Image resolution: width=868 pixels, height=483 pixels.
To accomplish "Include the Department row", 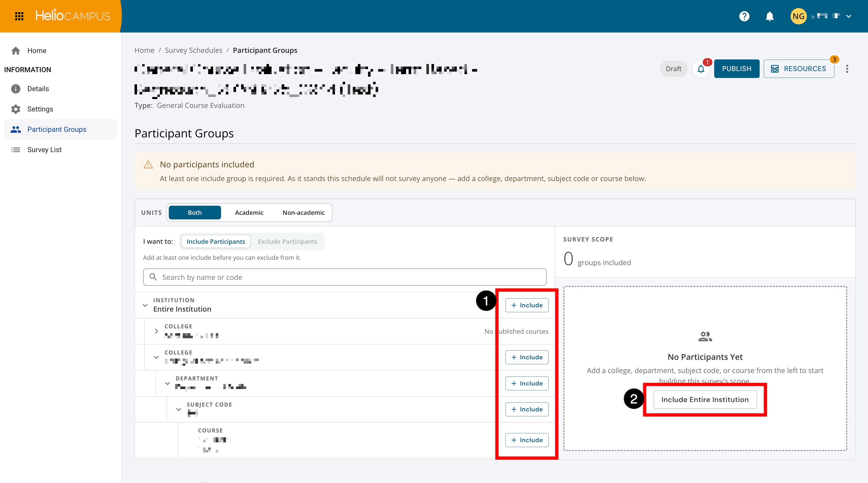I will click(x=527, y=383).
